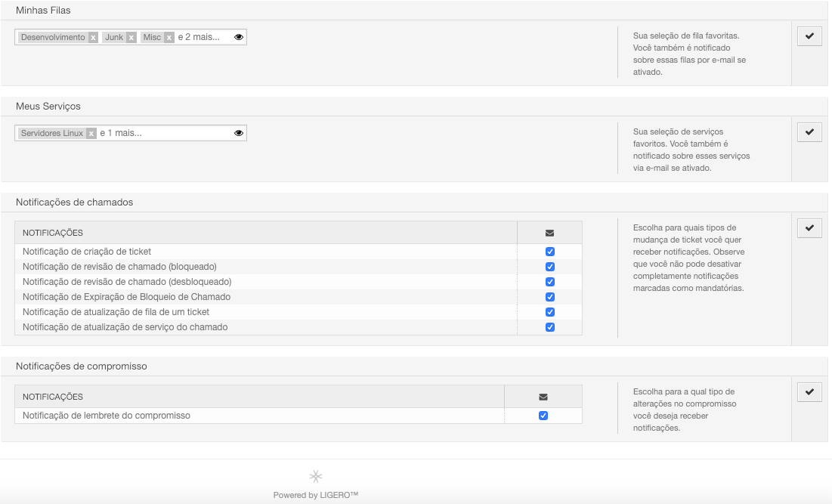The width and height of the screenshot is (832, 504).
Task: Uncheck lembrete do compromisso notification
Action: (x=543, y=416)
